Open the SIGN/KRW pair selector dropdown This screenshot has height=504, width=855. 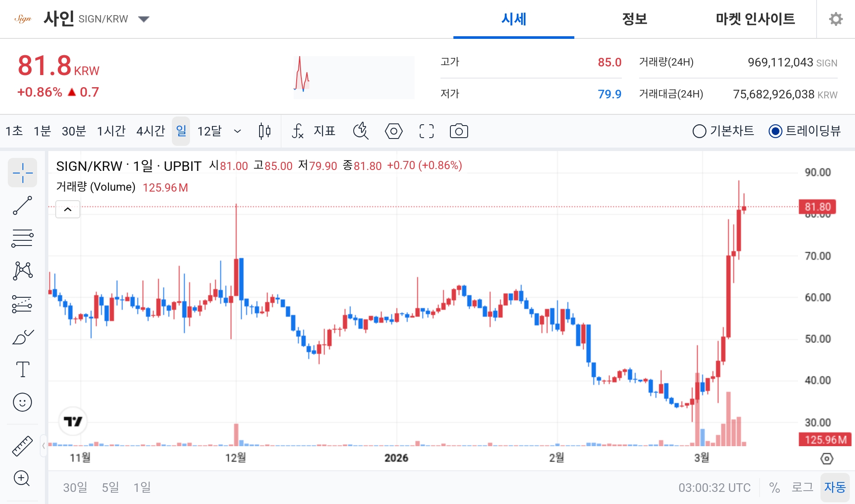pos(144,19)
